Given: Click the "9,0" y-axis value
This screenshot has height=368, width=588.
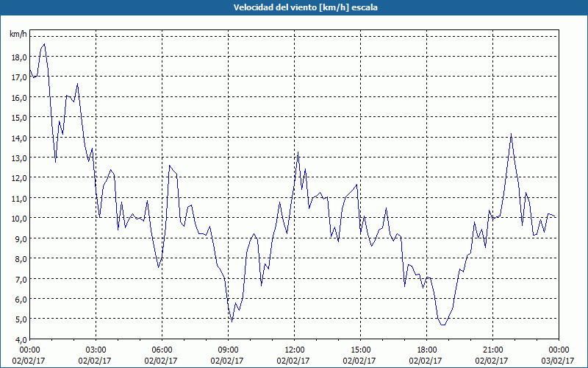Looking at the screenshot, I should click(x=21, y=238).
